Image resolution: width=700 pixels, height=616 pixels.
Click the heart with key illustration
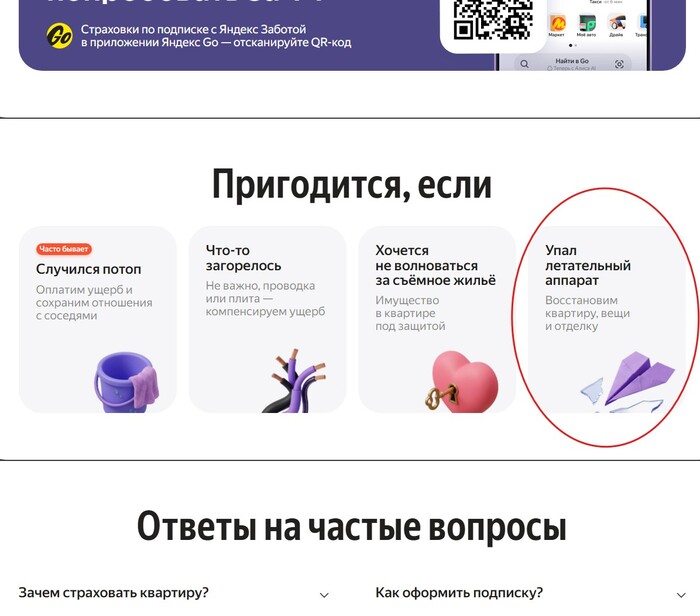(461, 382)
